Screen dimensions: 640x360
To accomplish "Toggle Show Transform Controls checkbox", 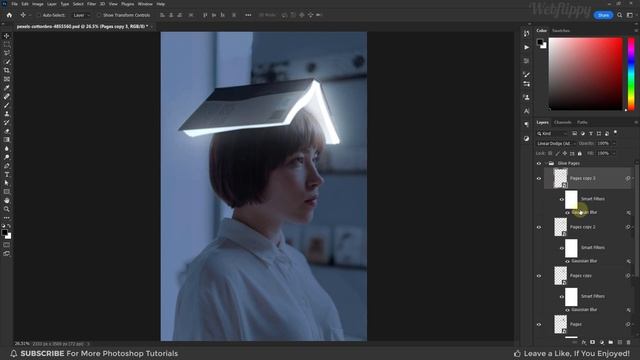I will [x=99, y=15].
